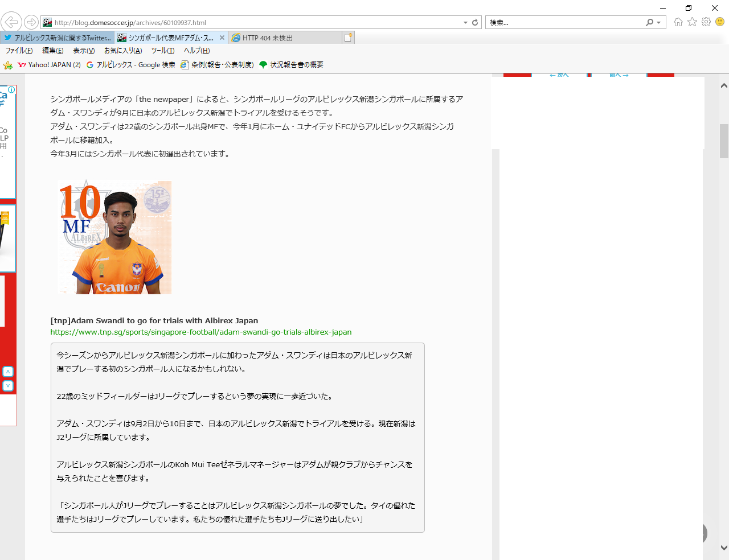Click the 前へ → navigation link
Screen dimensions: 729x560
coord(619,75)
